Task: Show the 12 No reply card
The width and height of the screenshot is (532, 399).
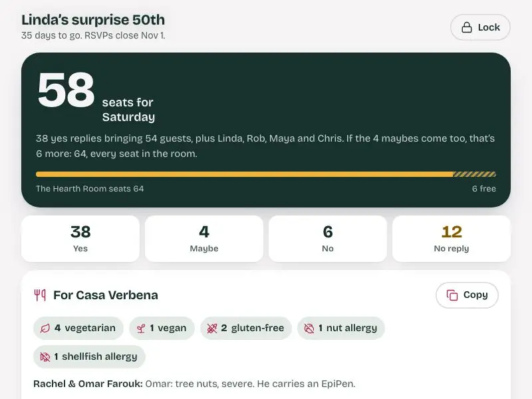Action: click(452, 239)
